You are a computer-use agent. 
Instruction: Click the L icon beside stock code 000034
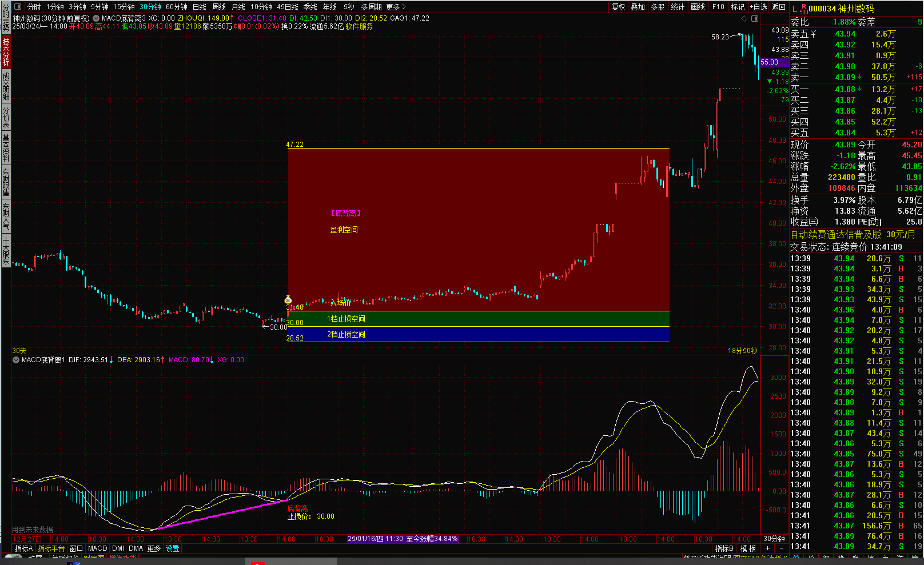tap(795, 9)
